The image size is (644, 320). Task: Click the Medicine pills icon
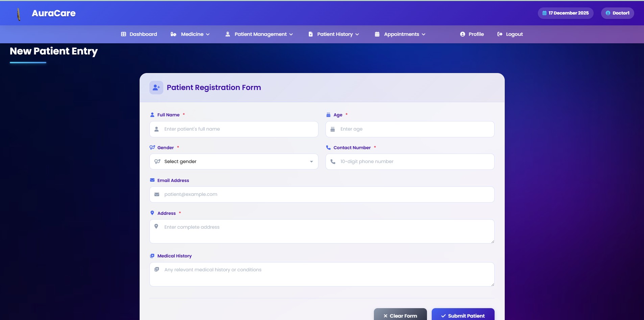173,34
